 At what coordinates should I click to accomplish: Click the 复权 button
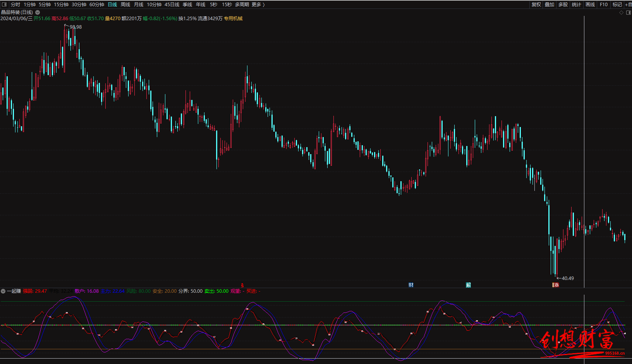point(536,5)
